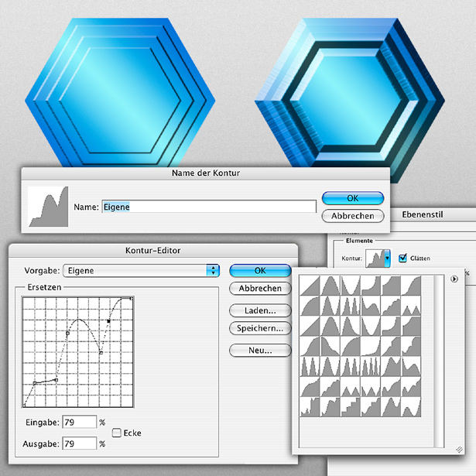The height and width of the screenshot is (476, 476).
Task: Select the jagged spike preset starting bottom row
Action: click(310, 406)
